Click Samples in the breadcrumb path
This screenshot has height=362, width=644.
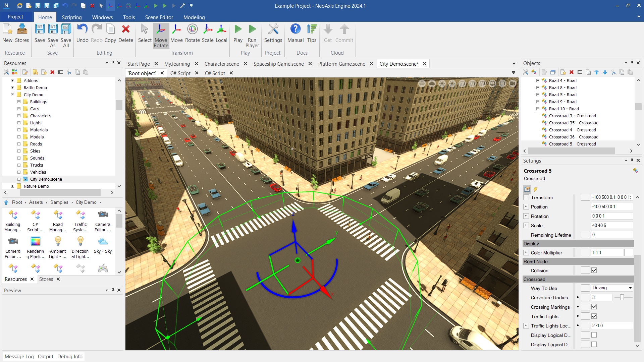(x=59, y=202)
